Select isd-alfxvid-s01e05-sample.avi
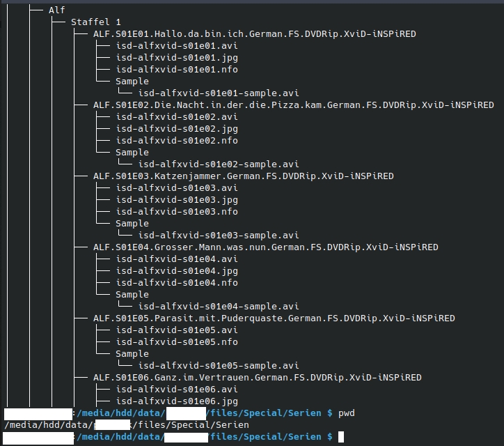504x446 pixels. 219,366
